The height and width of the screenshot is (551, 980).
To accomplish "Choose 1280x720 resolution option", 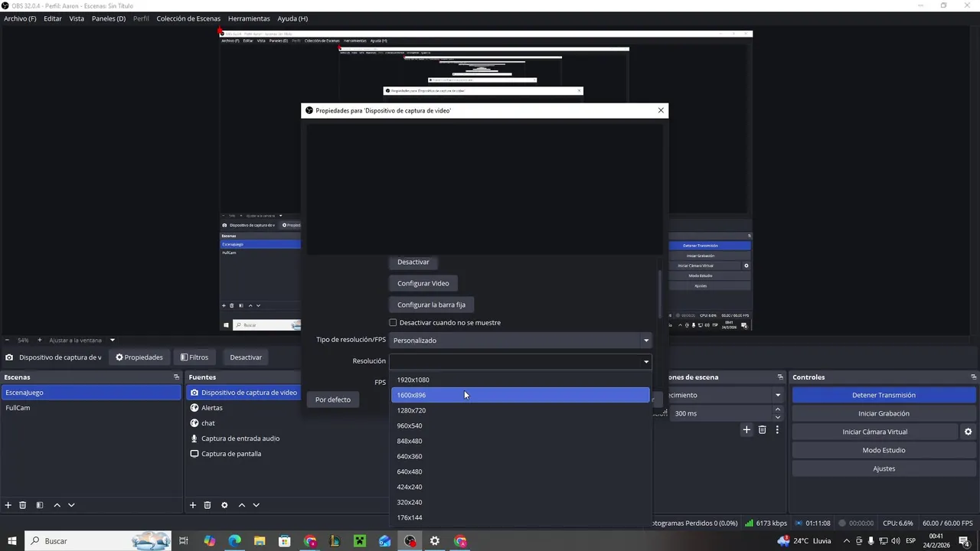I will pyautogui.click(x=521, y=410).
